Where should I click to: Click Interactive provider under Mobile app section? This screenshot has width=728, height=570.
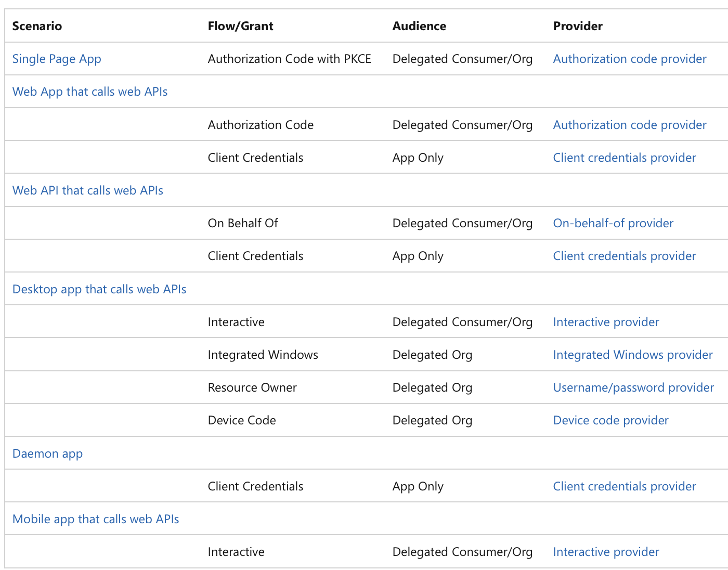606,552
